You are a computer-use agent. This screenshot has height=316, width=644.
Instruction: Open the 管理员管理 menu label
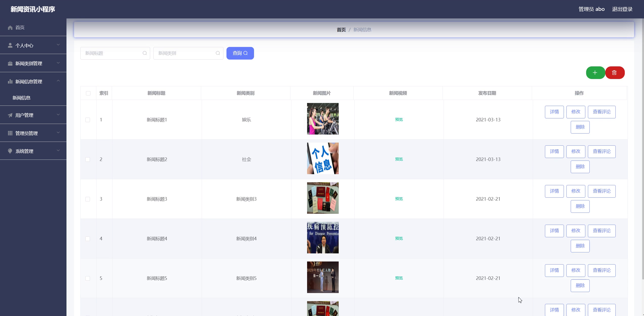27,133
